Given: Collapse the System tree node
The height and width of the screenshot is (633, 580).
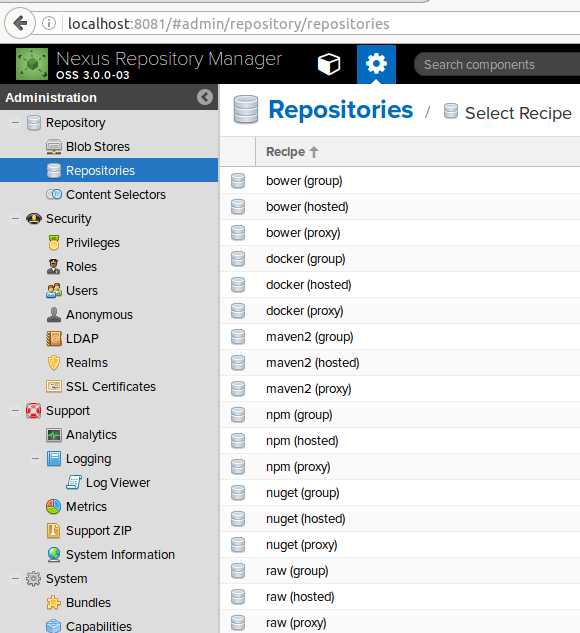Looking at the screenshot, I should 15,579.
